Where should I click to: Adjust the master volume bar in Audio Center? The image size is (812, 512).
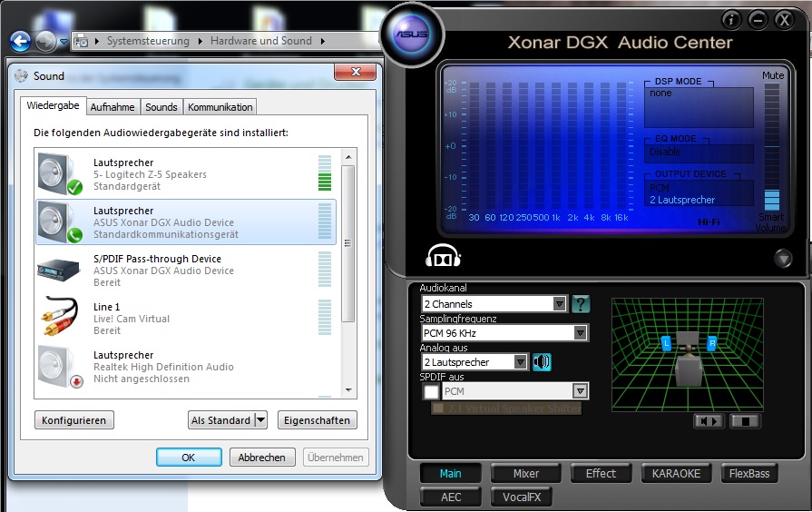point(771,147)
